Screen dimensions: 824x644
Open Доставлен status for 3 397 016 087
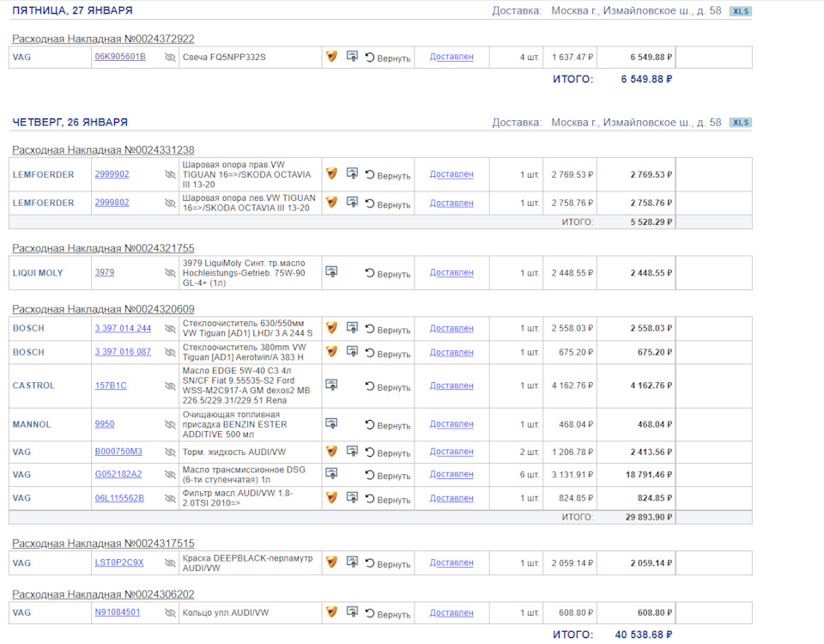pyautogui.click(x=451, y=352)
